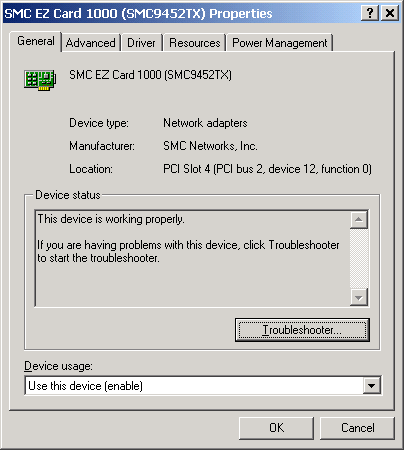Select the Driver tab
This screenshot has height=451, width=405.
pyautogui.click(x=141, y=43)
